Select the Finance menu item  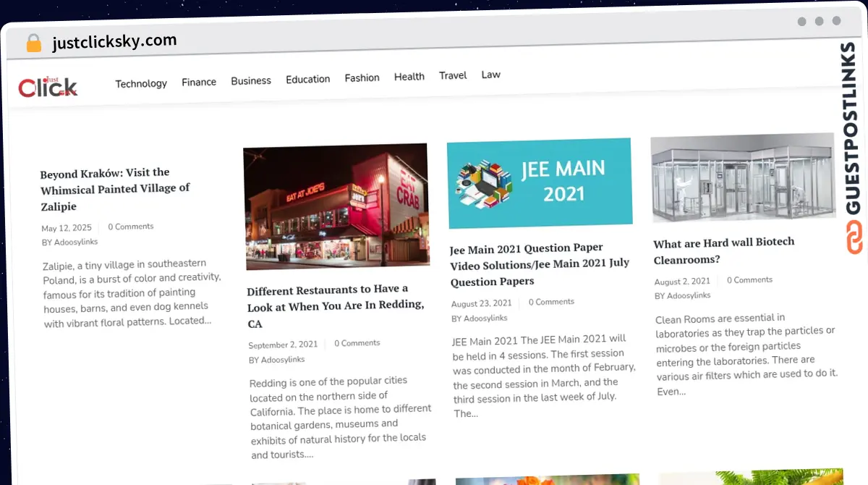pyautogui.click(x=199, y=82)
